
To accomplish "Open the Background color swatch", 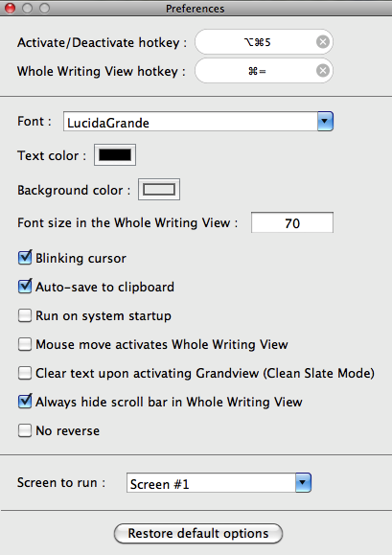I will [x=159, y=190].
